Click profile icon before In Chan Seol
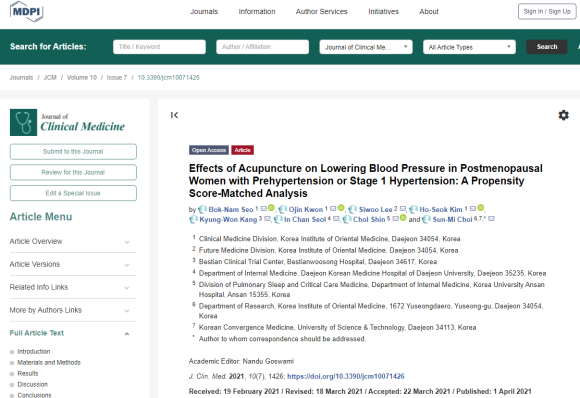 (x=278, y=220)
